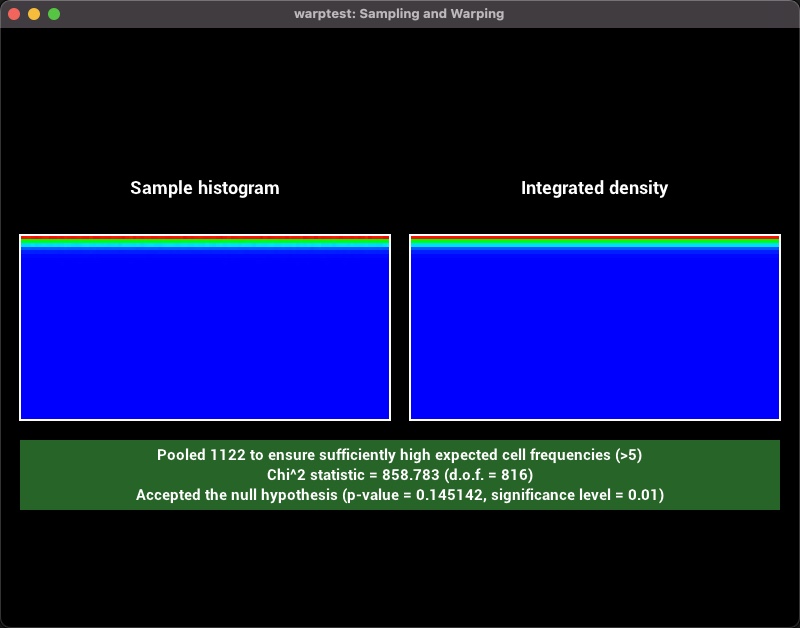
Task: Click the 'warptest: Sampling and Warping' window title
Action: tap(399, 14)
